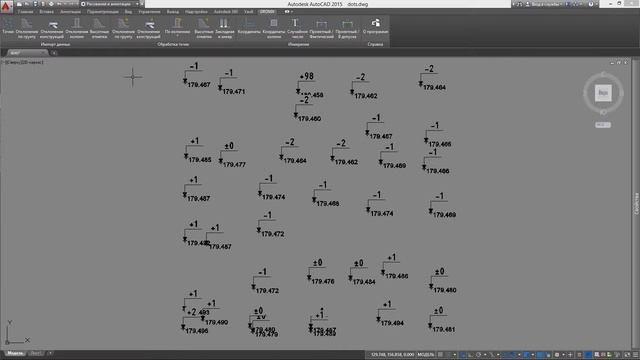Image resolution: width=640 pixels, height=360 pixels.
Task: Click the По осям tool icon
Action: click(178, 23)
